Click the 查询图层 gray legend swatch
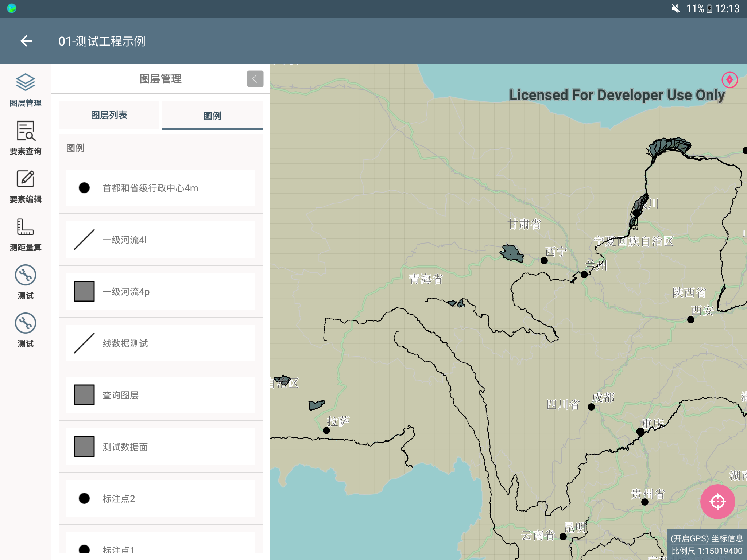747x560 pixels. coord(84,395)
